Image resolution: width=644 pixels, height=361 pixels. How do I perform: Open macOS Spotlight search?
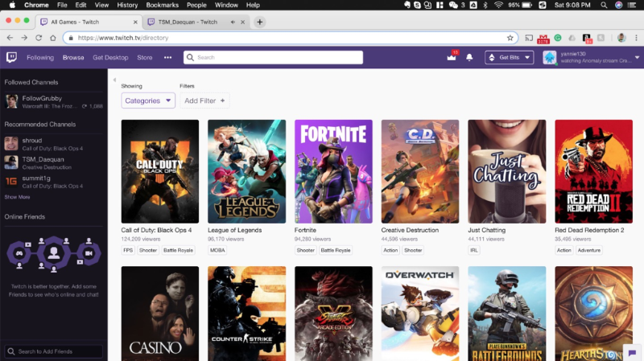point(604,5)
